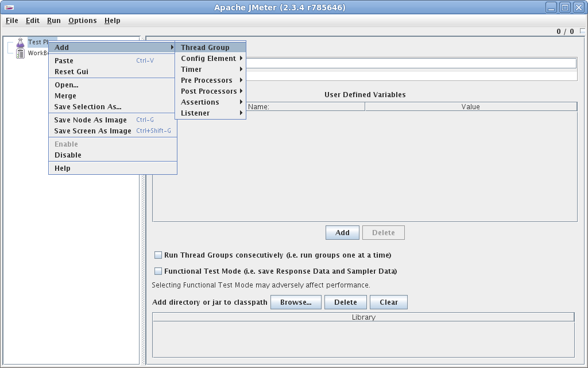Screen dimensions: 588x368
Task: Open the Edit menu
Action: click(33, 21)
